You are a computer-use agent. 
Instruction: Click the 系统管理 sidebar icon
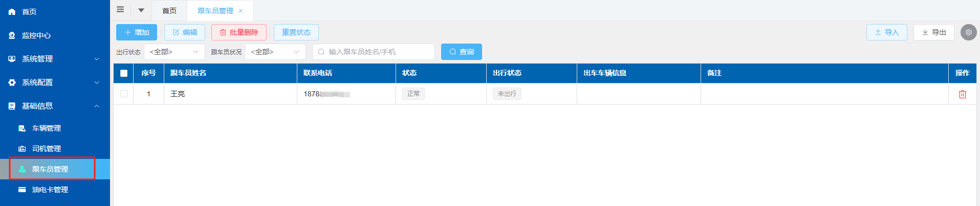[12, 59]
